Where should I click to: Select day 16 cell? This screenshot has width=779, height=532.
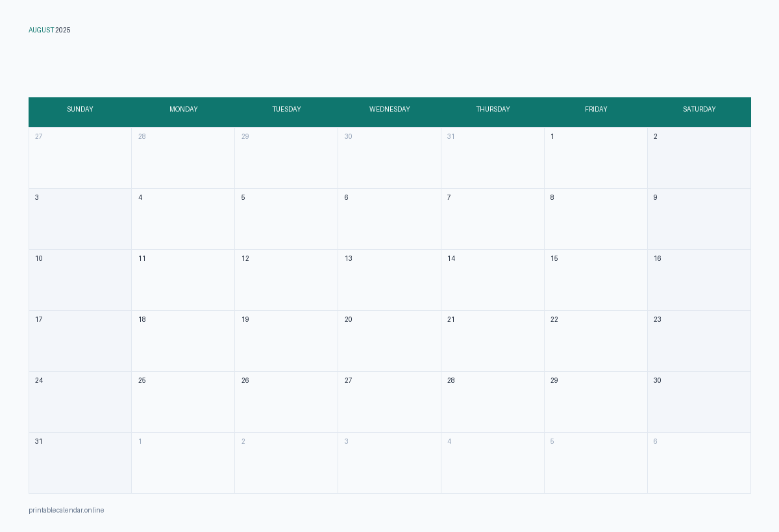(x=699, y=280)
